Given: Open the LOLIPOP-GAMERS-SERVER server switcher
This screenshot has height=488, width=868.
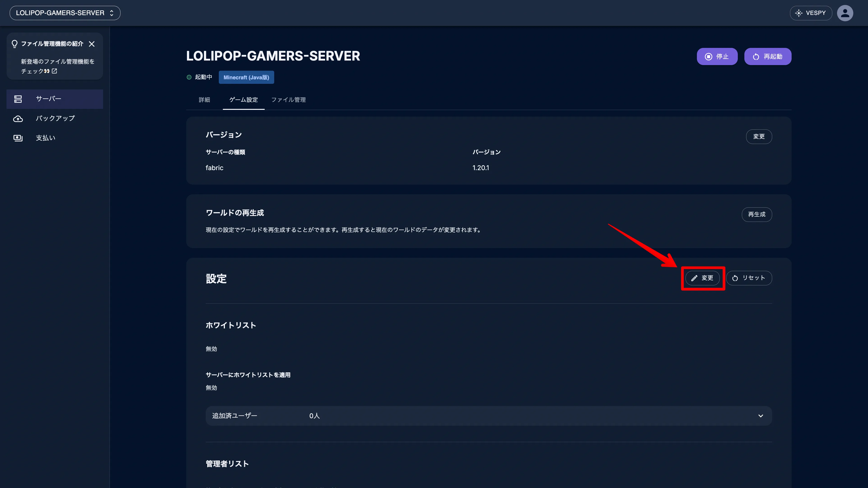Looking at the screenshot, I should [65, 13].
